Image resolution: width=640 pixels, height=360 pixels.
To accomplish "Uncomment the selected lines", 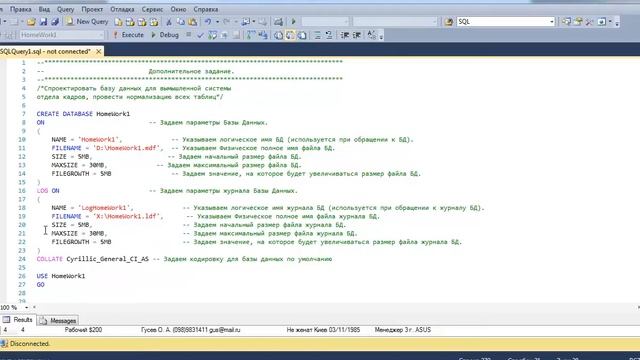I will 329,35.
